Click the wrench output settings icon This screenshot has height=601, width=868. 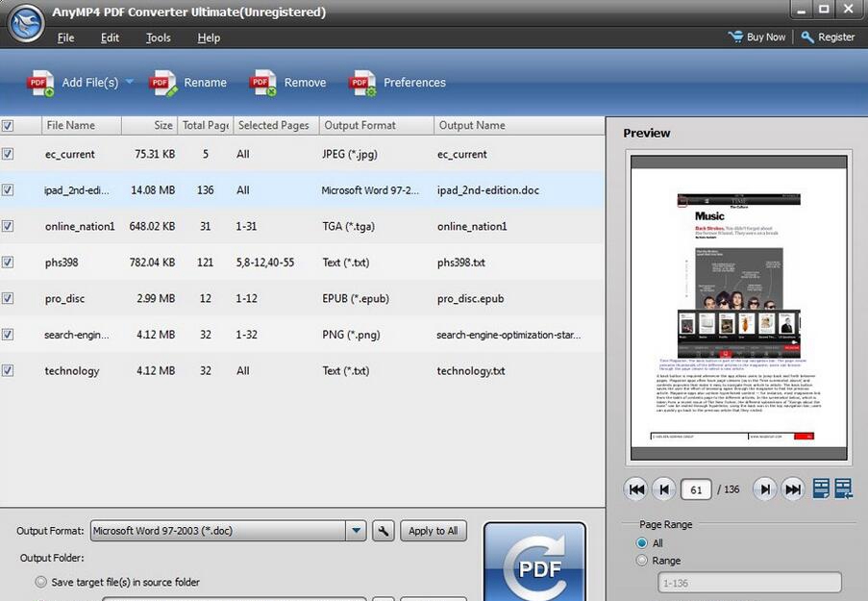(383, 531)
